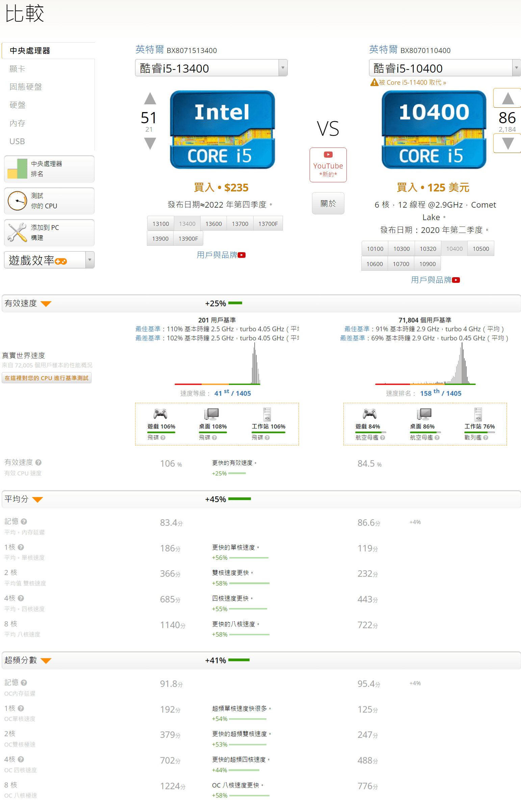
Task: Click the desktop monitor icon above 桌面 86%
Action: tap(424, 414)
